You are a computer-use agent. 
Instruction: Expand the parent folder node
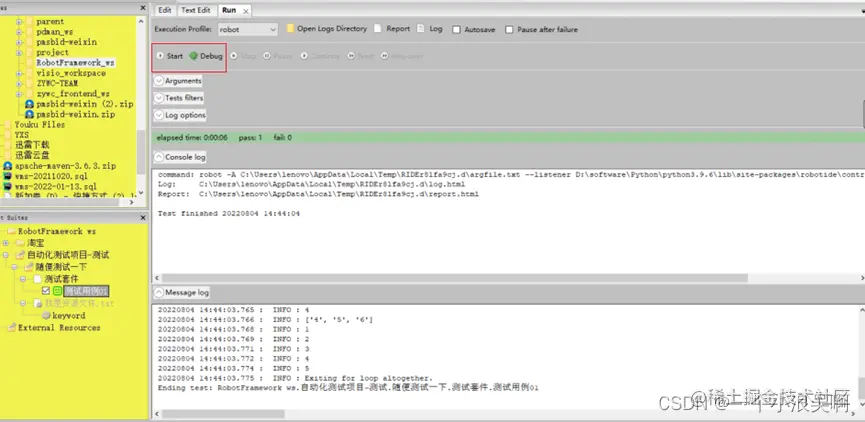19,22
